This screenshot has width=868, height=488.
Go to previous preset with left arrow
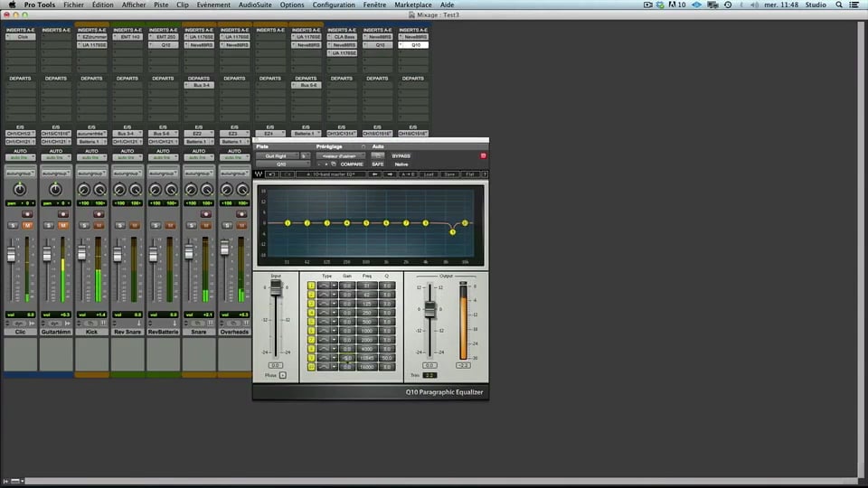pos(374,174)
